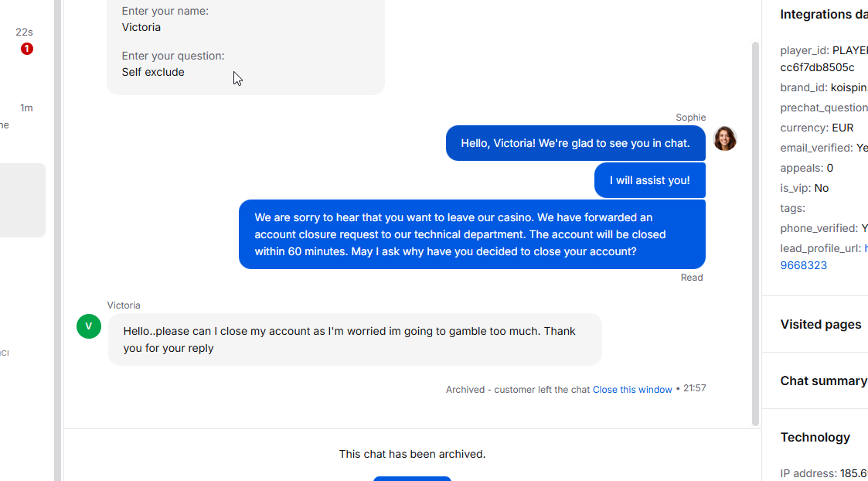Select the highlighted chat in the list

pos(22,200)
